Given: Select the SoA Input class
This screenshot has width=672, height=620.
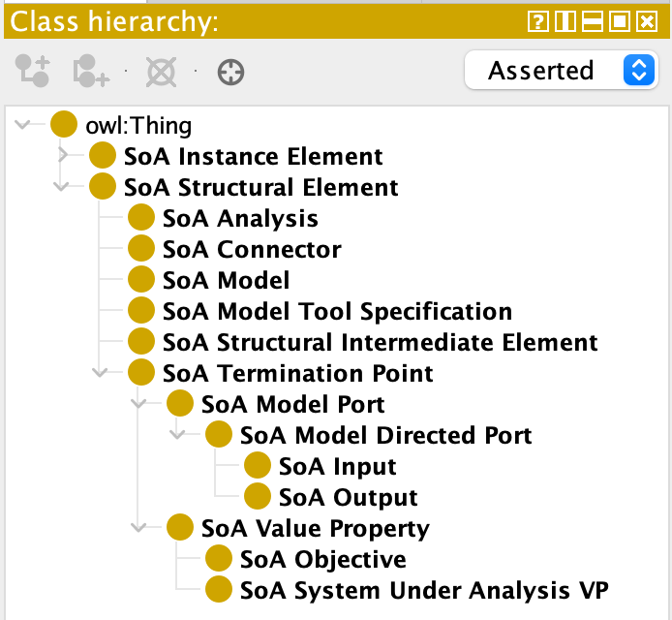Looking at the screenshot, I should click(337, 466).
